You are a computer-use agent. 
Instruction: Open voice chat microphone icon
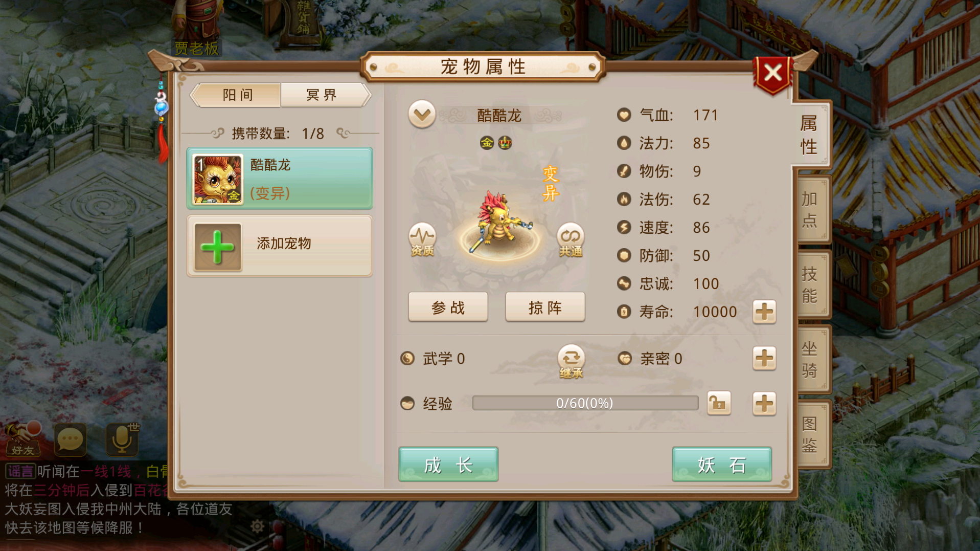click(x=122, y=439)
